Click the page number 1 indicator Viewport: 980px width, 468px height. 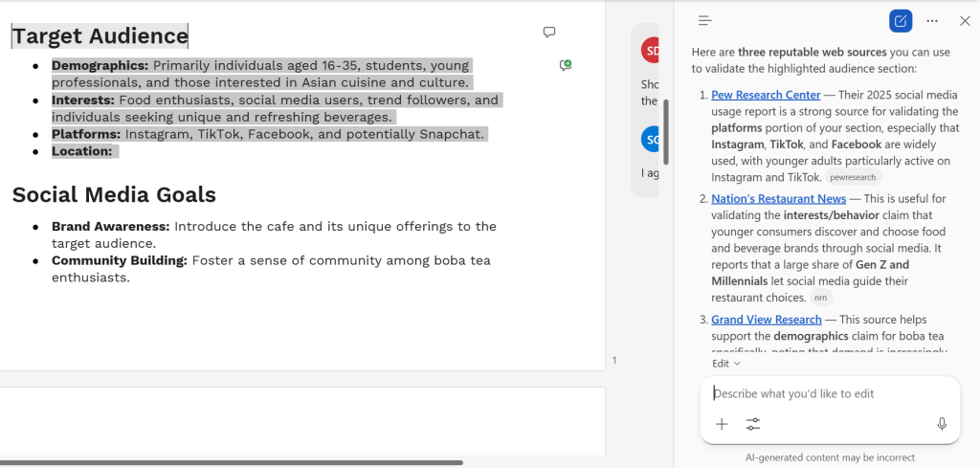614,360
